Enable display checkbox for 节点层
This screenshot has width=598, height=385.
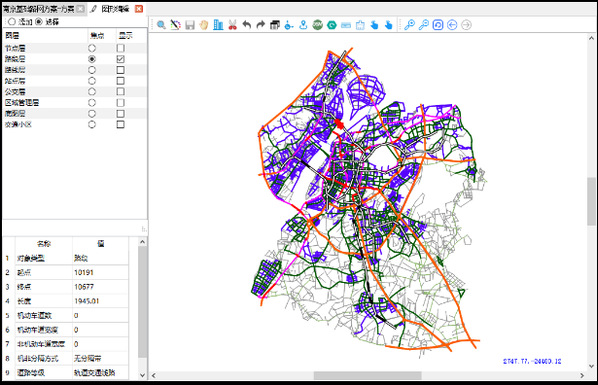pyautogui.click(x=121, y=48)
